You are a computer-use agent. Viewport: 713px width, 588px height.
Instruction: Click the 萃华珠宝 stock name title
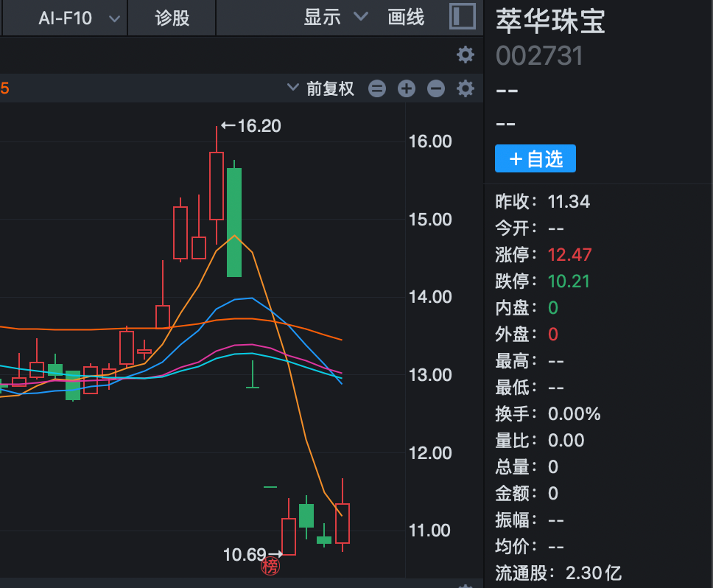pyautogui.click(x=550, y=21)
